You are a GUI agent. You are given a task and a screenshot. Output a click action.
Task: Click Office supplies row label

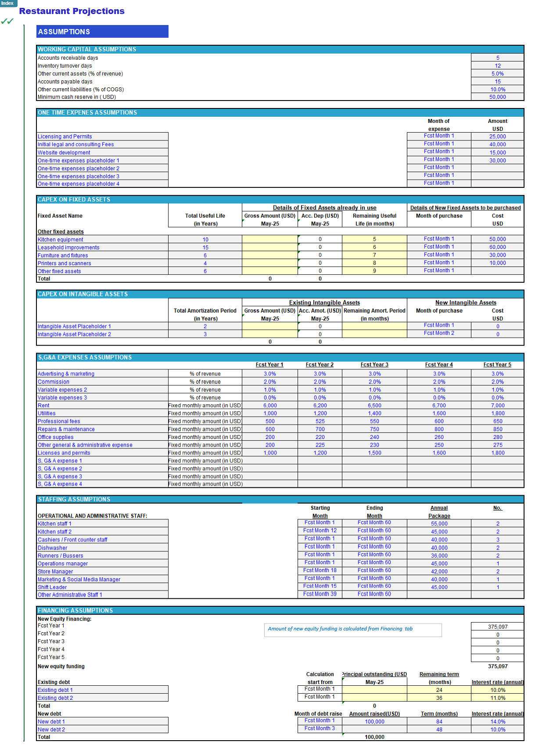[102, 437]
